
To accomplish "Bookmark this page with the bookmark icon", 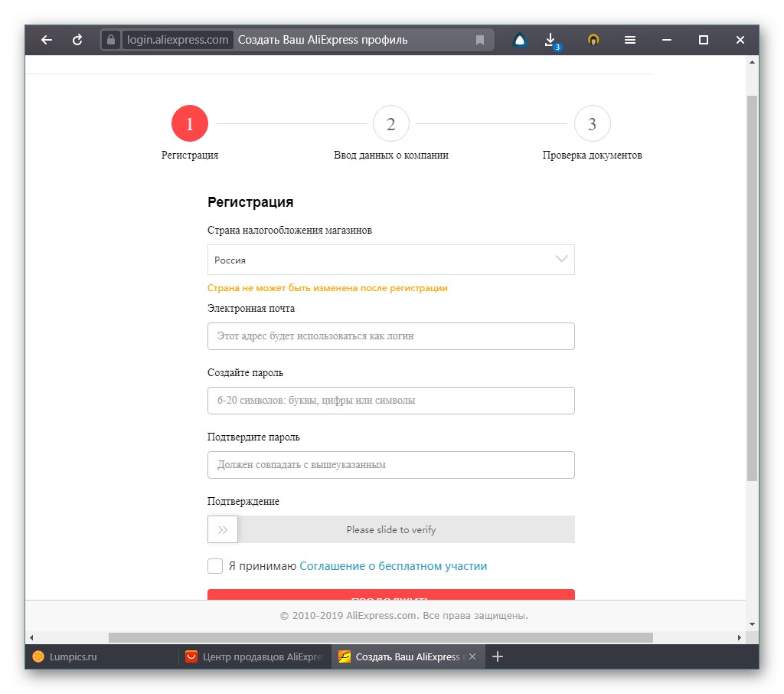I will click(x=480, y=40).
